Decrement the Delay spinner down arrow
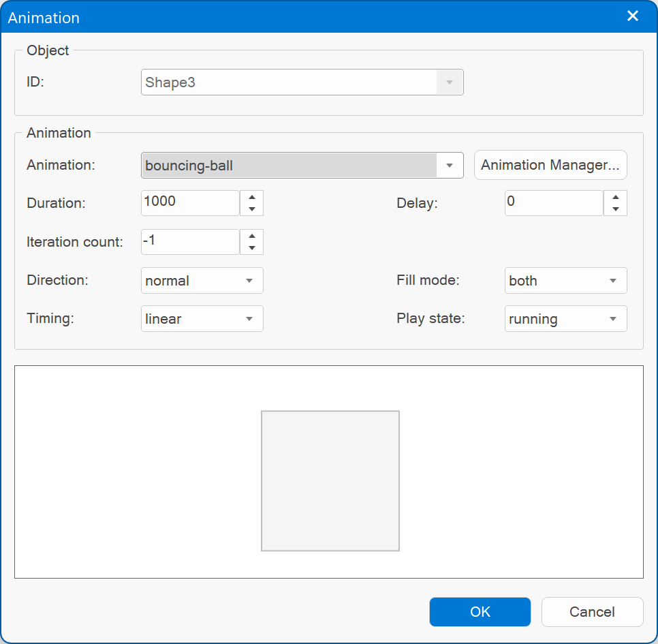The width and height of the screenshot is (658, 644). pyautogui.click(x=616, y=209)
